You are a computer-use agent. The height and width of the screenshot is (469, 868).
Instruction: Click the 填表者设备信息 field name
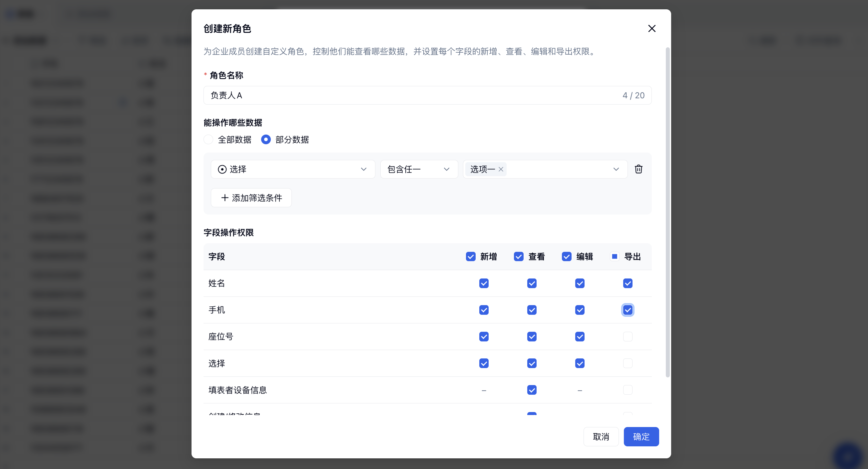(237, 390)
